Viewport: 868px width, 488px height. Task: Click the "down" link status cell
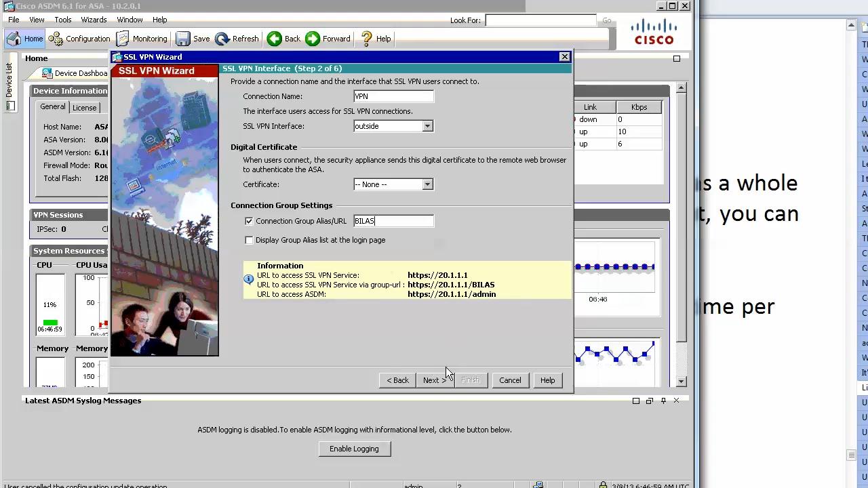pos(588,119)
